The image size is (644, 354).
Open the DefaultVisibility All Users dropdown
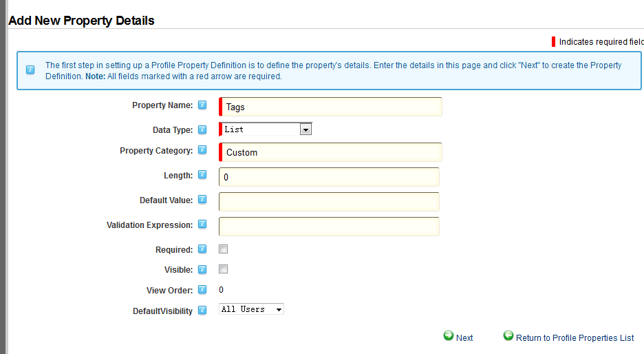(251, 309)
